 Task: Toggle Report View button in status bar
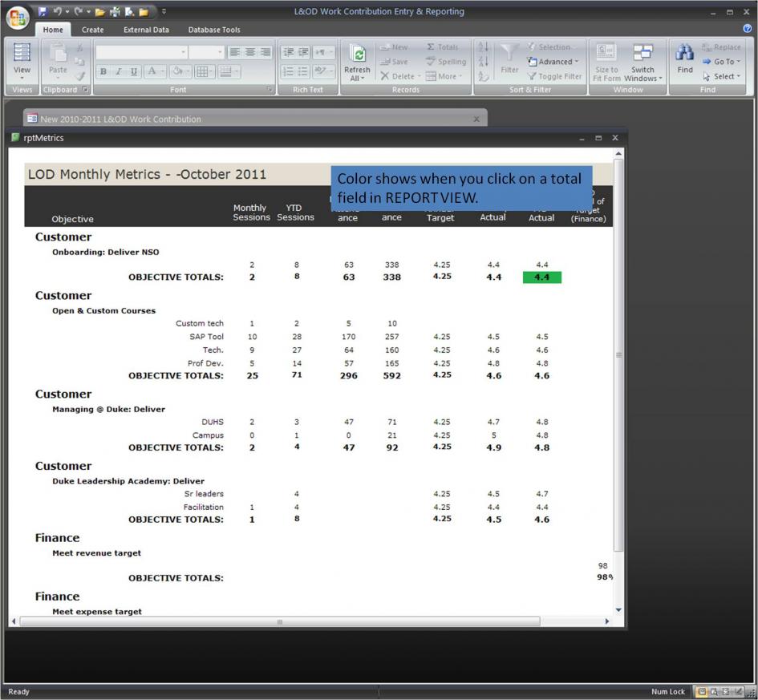(703, 692)
